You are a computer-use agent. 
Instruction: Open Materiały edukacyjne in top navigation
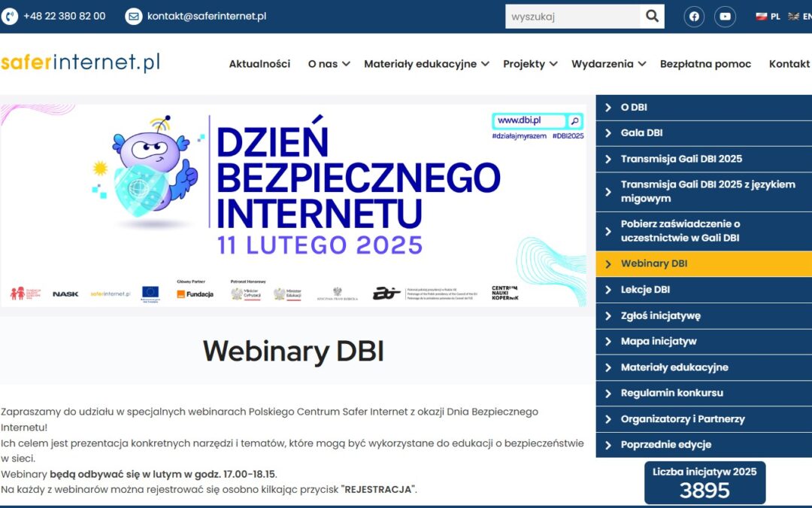click(x=420, y=64)
